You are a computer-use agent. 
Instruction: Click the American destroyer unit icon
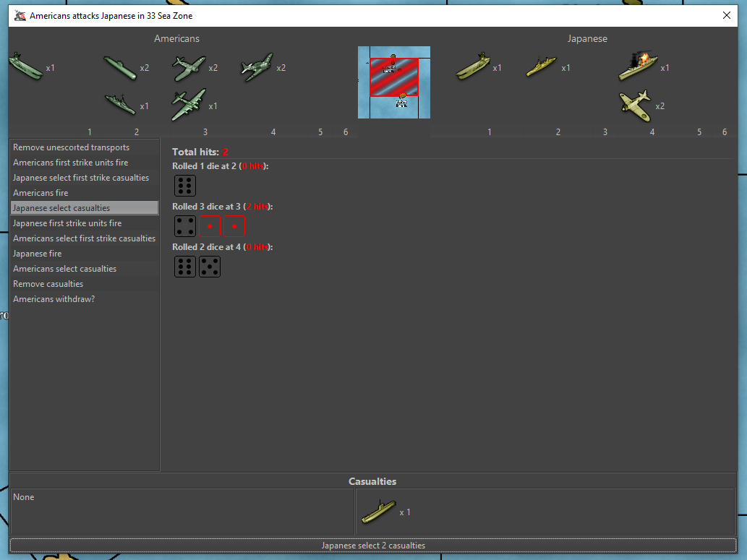pos(119,105)
